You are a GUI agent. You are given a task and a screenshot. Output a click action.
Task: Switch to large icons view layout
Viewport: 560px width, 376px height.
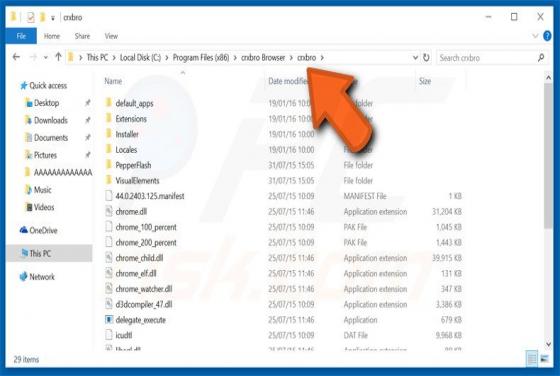pos(545,359)
